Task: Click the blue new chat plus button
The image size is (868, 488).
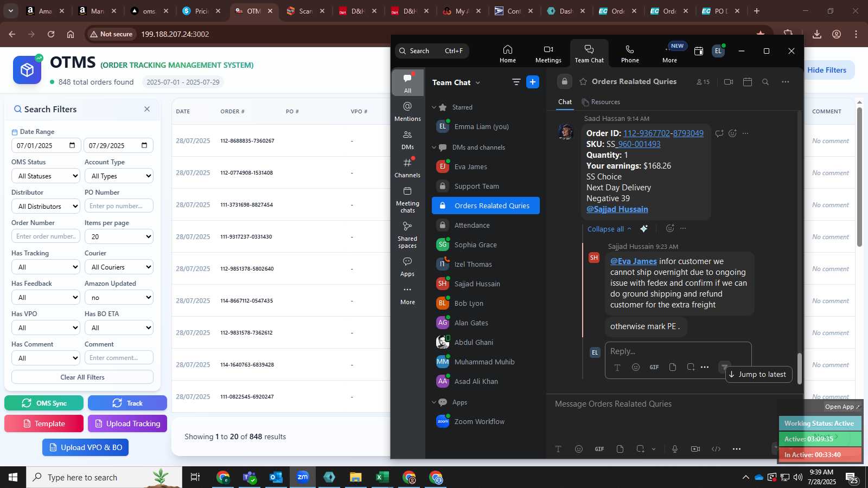Action: (533, 82)
